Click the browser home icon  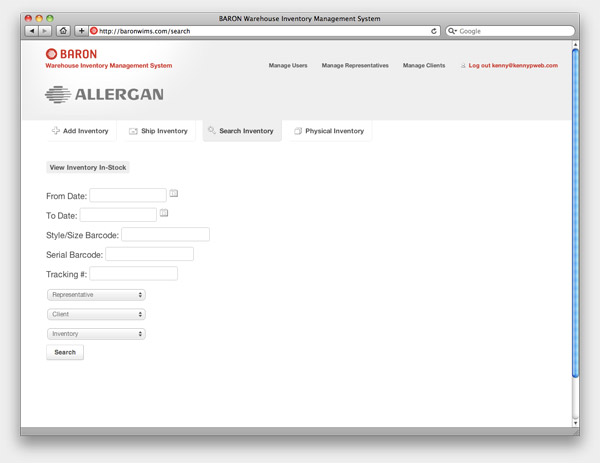click(63, 31)
